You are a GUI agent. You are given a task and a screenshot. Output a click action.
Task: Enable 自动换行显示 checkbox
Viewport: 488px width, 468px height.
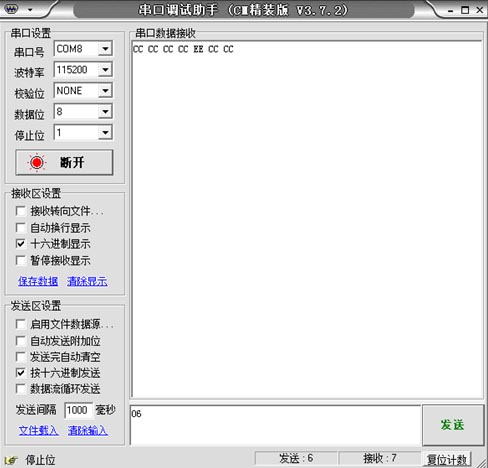21,228
